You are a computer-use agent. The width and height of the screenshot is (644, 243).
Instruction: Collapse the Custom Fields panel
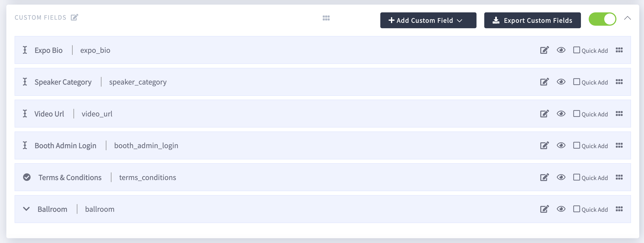pyautogui.click(x=628, y=18)
